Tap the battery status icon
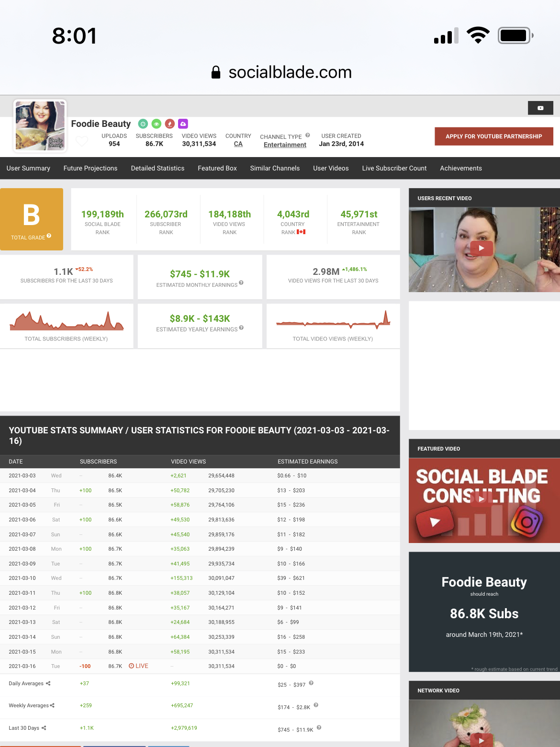The width and height of the screenshot is (560, 747). click(x=515, y=35)
